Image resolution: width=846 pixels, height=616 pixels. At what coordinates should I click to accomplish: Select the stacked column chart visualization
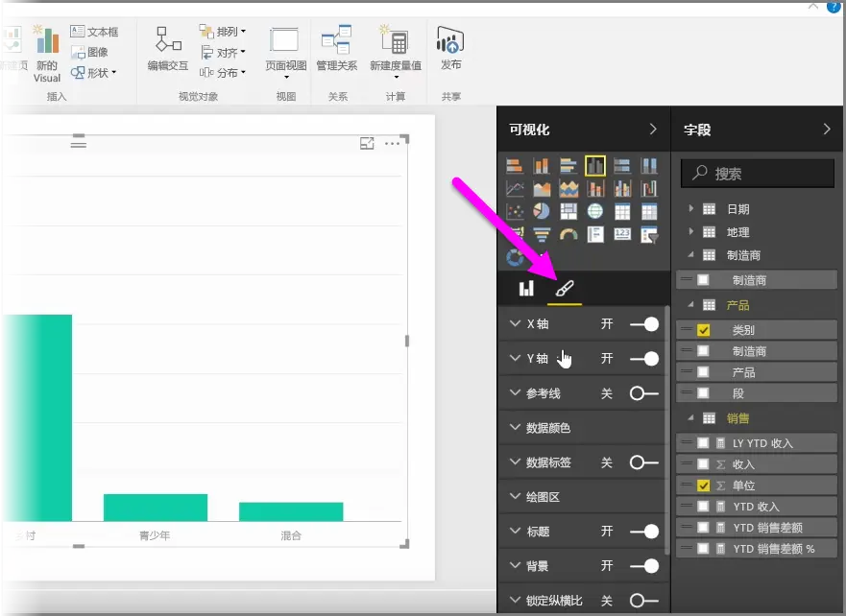[x=542, y=166]
